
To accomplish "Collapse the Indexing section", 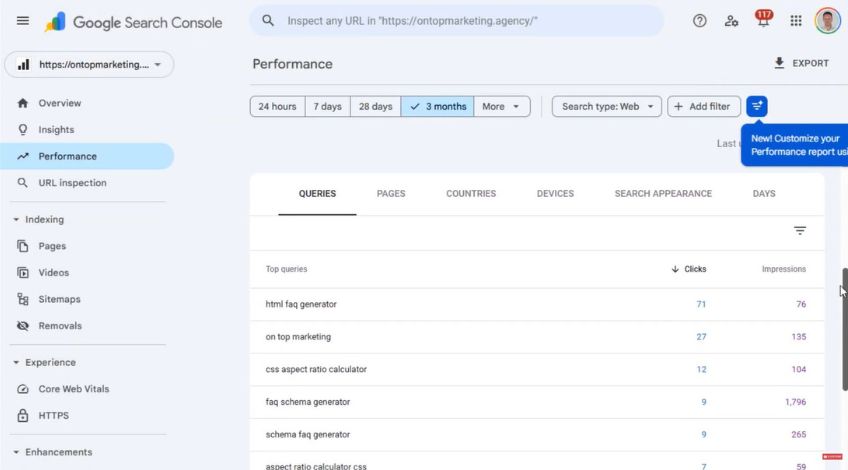I will 16,220.
